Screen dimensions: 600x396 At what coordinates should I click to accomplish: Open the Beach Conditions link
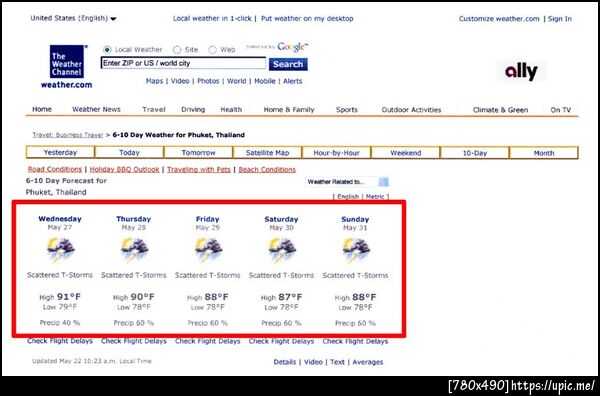click(267, 169)
